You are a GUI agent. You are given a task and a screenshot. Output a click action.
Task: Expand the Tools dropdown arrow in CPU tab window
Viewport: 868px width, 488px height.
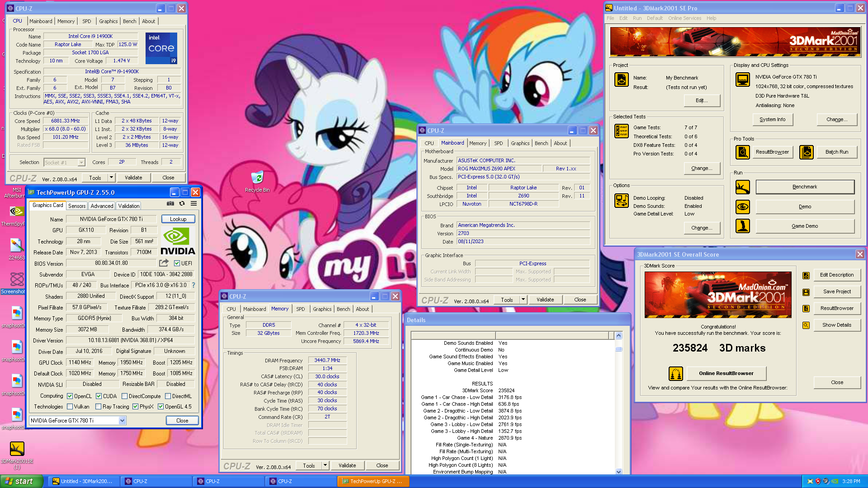coord(111,178)
